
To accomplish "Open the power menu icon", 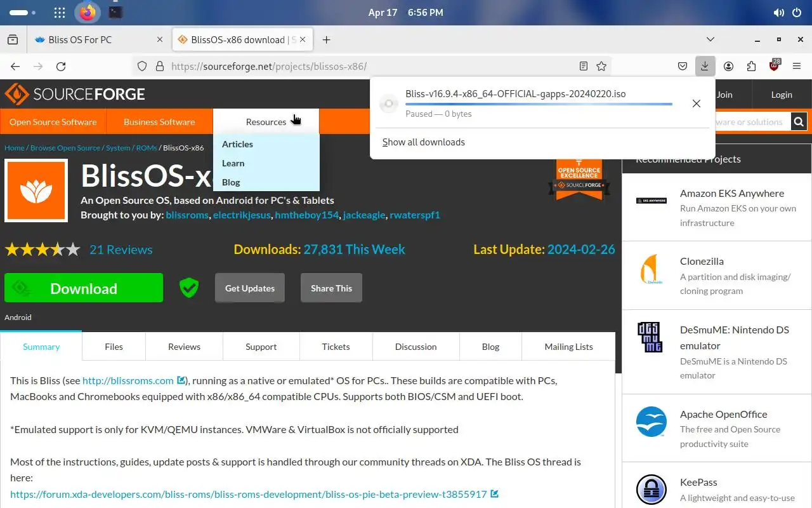I will (797, 13).
